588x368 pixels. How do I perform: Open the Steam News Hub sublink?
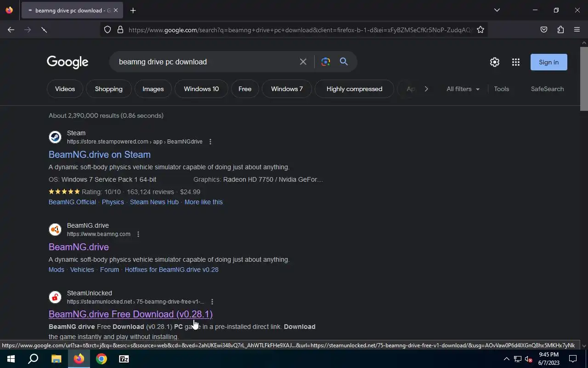pos(154,202)
